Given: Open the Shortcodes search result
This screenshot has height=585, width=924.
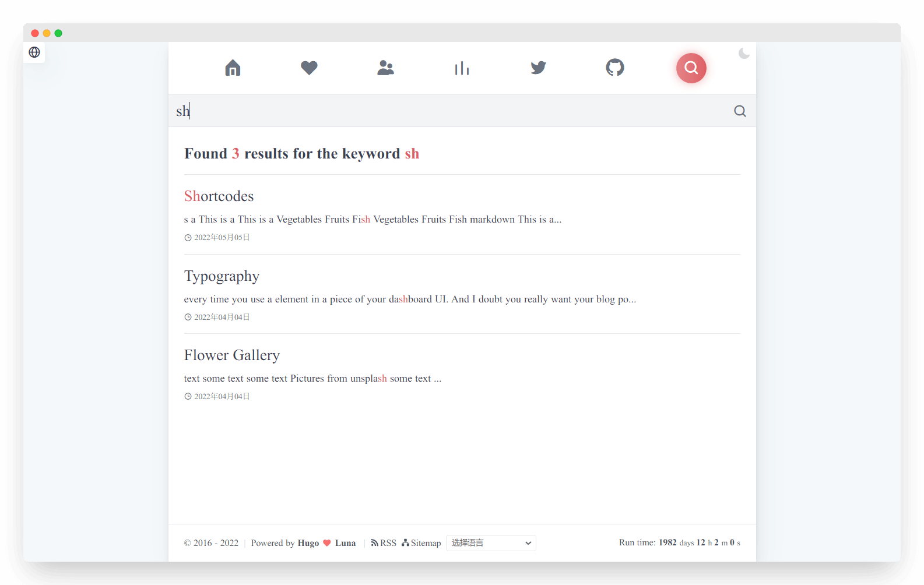Looking at the screenshot, I should click(219, 196).
